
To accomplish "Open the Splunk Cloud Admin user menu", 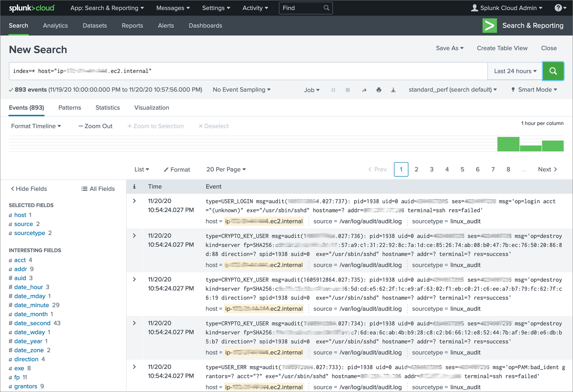I will click(x=506, y=7).
